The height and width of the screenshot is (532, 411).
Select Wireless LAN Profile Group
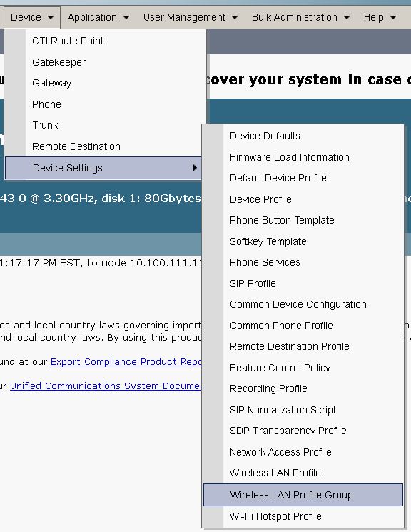[x=303, y=495]
